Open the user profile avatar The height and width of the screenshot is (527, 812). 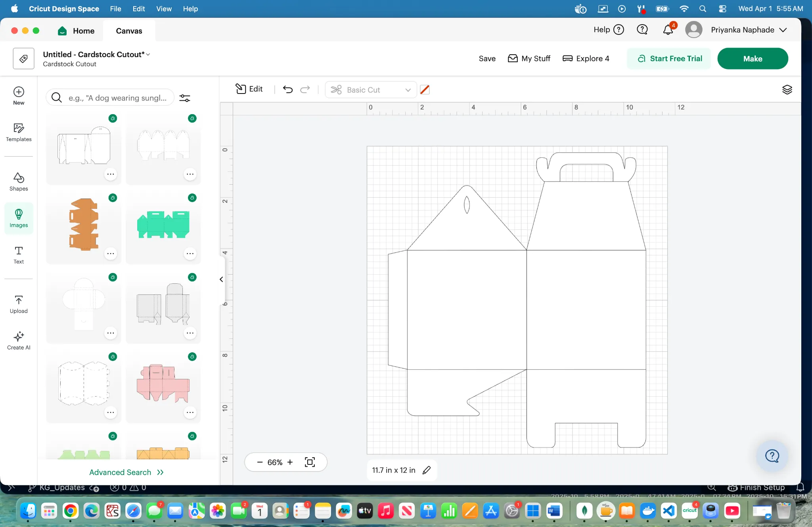[693, 30]
